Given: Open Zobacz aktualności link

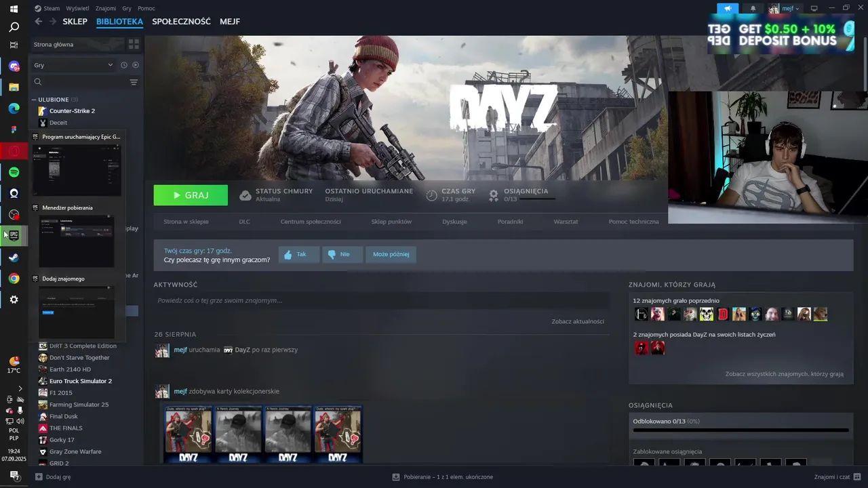Looking at the screenshot, I should (578, 321).
